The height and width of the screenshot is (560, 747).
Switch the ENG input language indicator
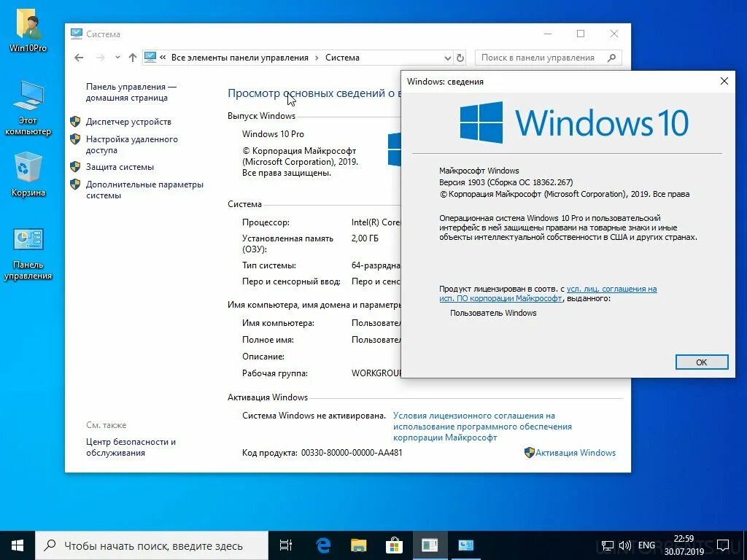[x=646, y=545]
